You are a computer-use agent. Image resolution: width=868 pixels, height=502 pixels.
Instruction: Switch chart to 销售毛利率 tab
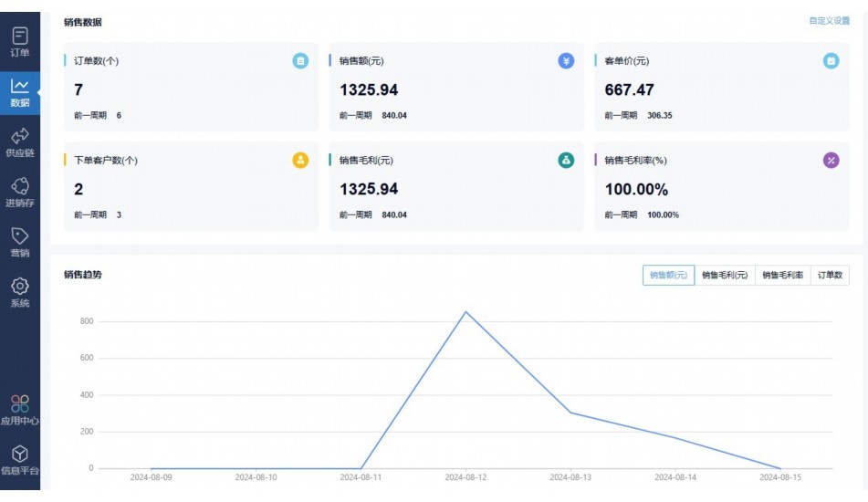(x=782, y=276)
